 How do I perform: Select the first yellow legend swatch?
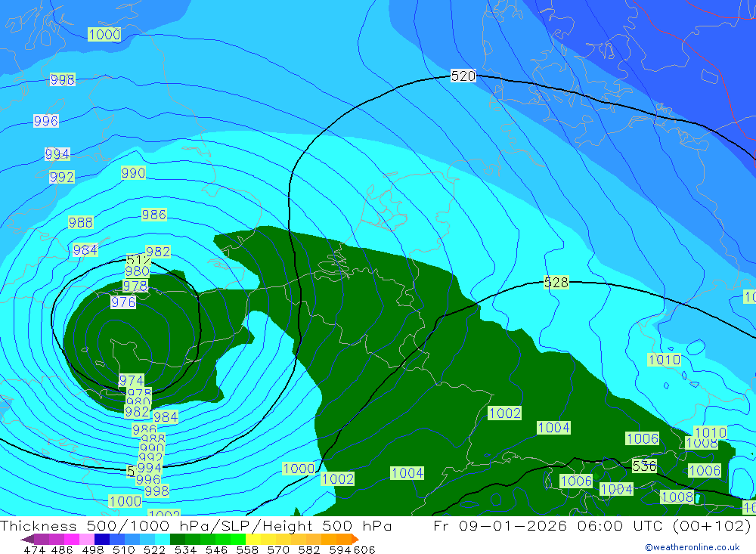point(253,539)
